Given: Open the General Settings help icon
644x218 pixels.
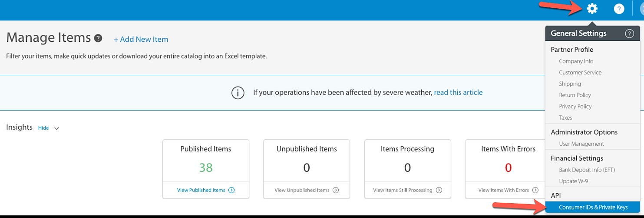Looking at the screenshot, I should pyautogui.click(x=629, y=34).
